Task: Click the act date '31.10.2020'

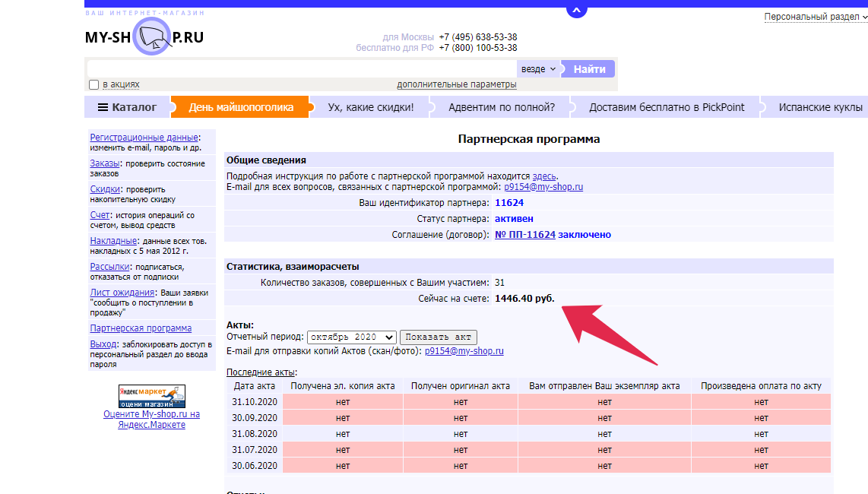Action: click(x=255, y=402)
